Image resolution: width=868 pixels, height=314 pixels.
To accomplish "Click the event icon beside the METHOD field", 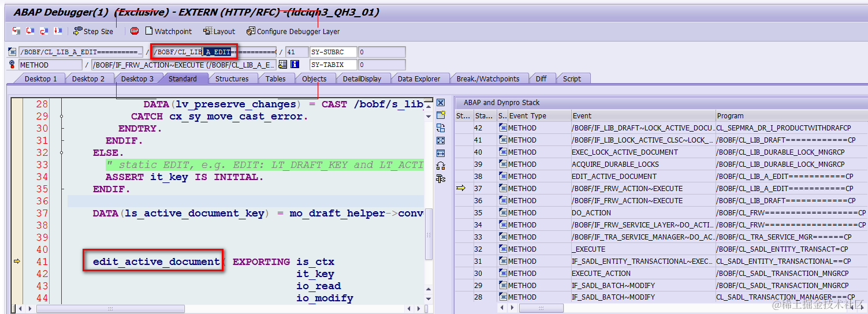I will coord(13,65).
